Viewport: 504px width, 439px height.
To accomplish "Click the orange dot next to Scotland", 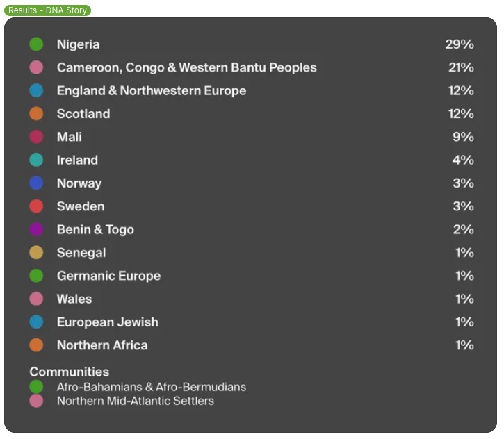I will pyautogui.click(x=36, y=114).
